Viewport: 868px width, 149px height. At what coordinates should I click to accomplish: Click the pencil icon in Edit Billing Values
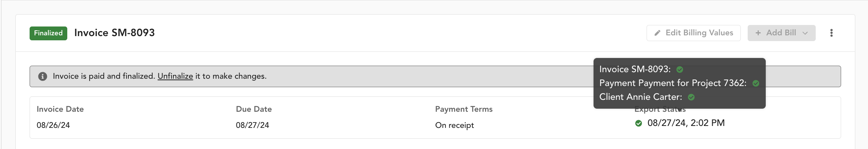click(658, 33)
